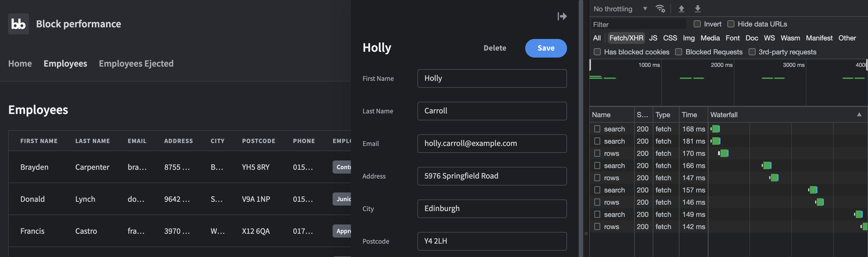Viewport: 868px width, 257px height.
Task: Open the Brayden Carpenter row
Action: pos(180,167)
